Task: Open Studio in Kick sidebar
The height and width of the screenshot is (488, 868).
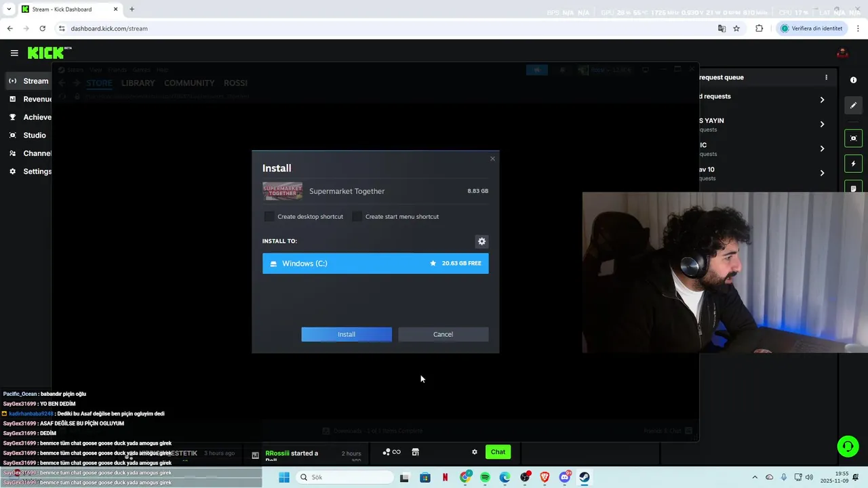Action: [27, 136]
